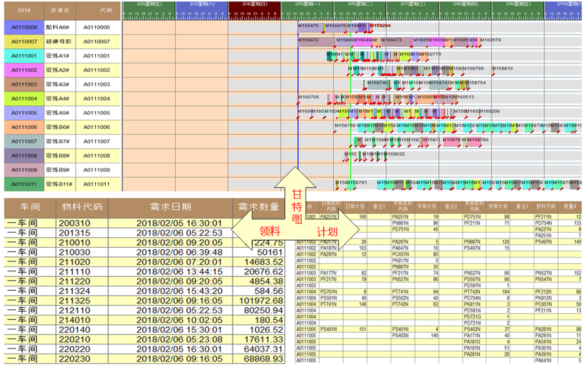Select demand date 2018/02/05 16:30:01 cell
Screen dimensions: 588x368
click(178, 223)
